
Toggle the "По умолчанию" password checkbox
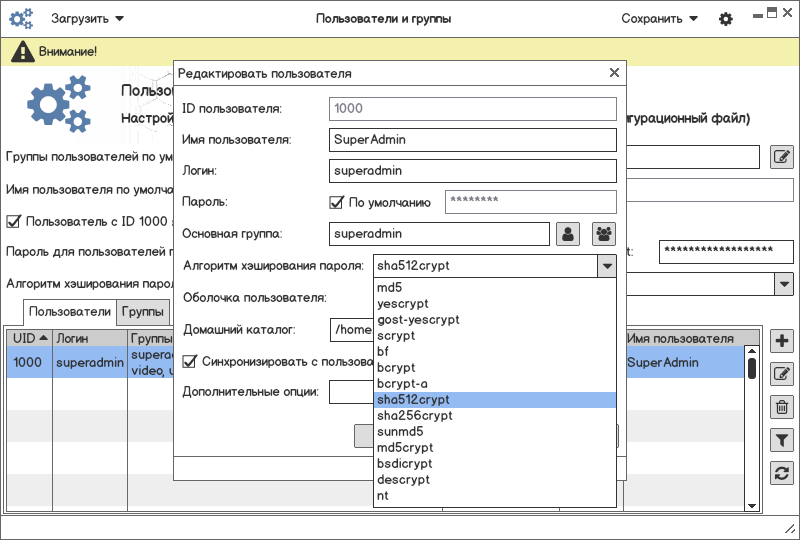(x=337, y=203)
